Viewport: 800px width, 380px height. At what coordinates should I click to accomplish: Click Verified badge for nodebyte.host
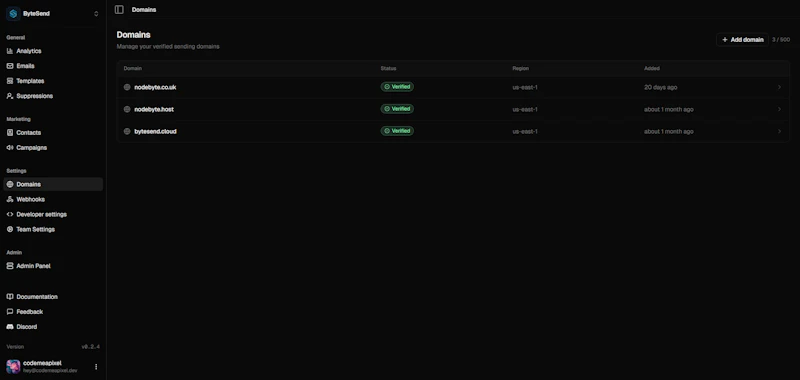[x=397, y=109]
